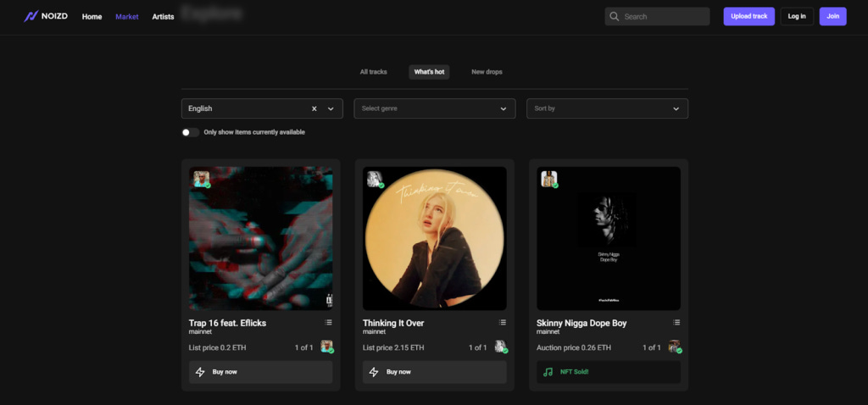Viewport: 868px width, 405px height.
Task: Click the Join button
Action: tap(833, 16)
